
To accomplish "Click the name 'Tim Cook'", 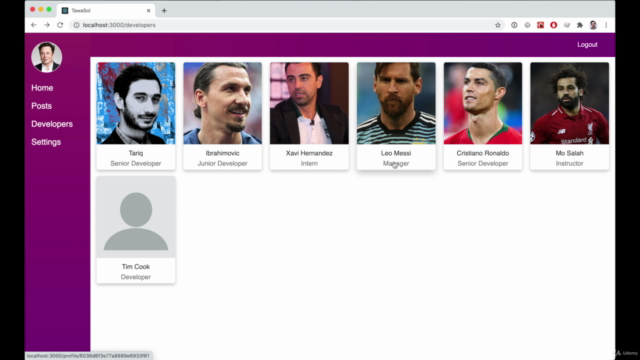I will click(136, 267).
